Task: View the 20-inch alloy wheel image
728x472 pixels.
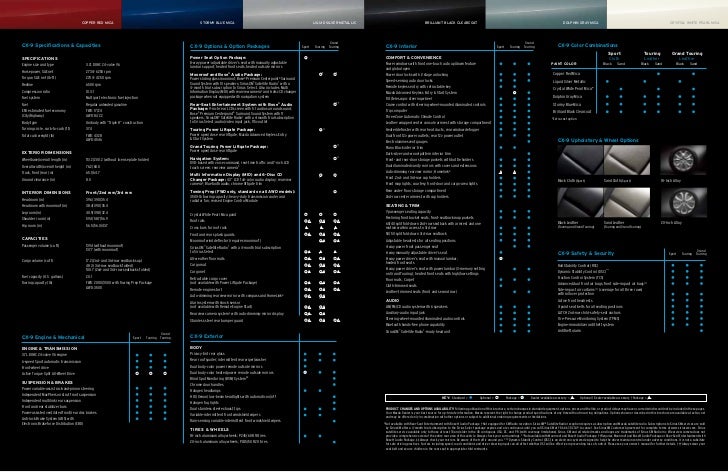Action: 683,202
